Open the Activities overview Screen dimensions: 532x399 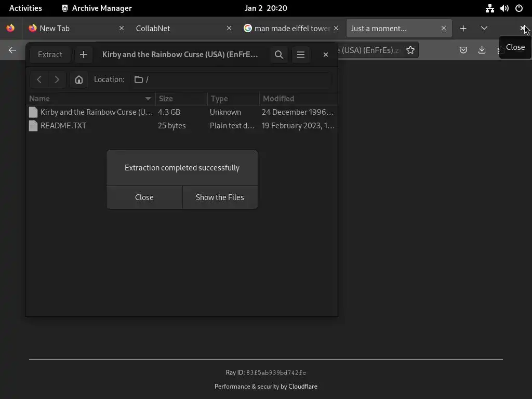26,8
